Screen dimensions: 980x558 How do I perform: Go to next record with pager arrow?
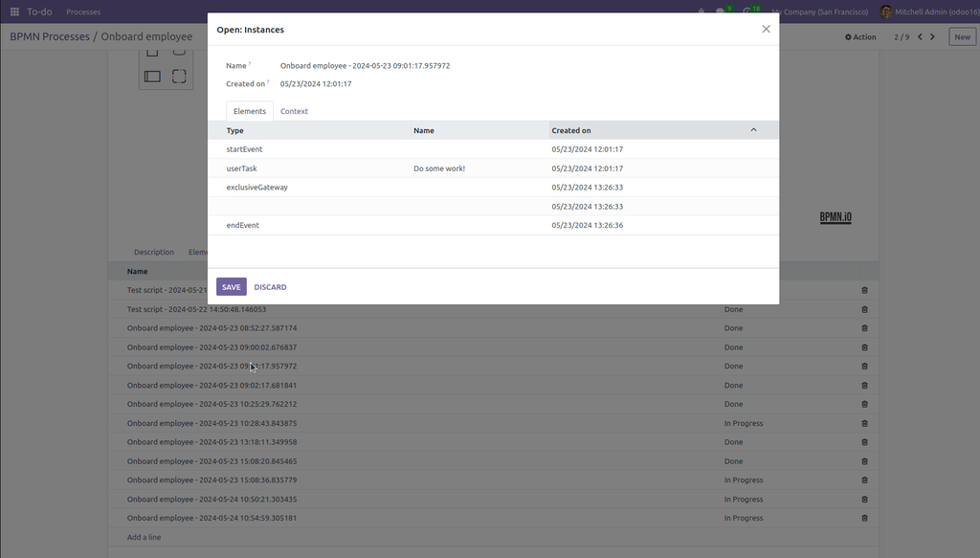pyautogui.click(x=932, y=37)
